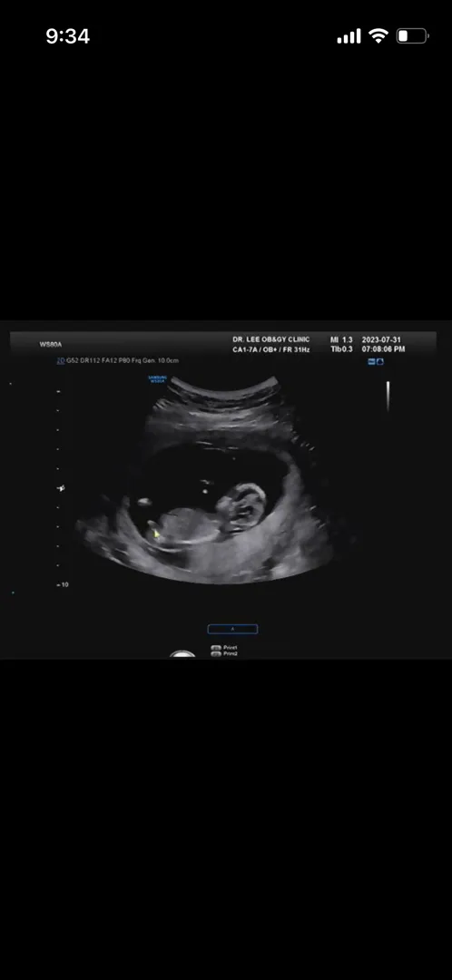This screenshot has width=452, height=980.
Task: Tap the Wi-Fi status icon
Action: [x=378, y=35]
